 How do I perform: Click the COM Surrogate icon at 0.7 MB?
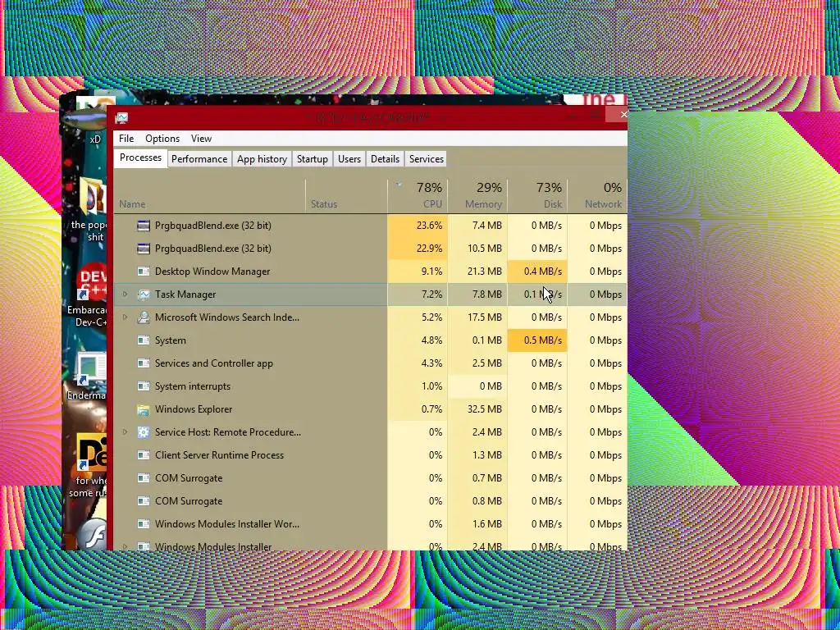[143, 478]
